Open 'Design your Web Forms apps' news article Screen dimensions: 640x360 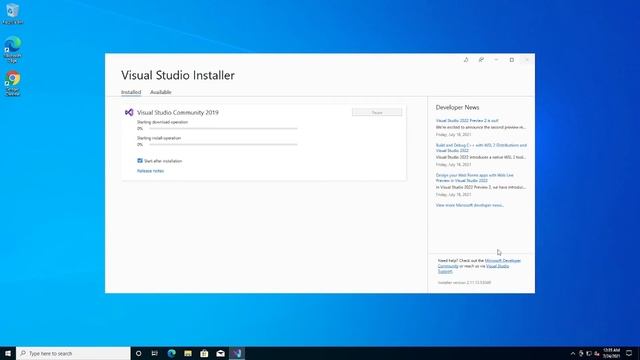[x=475, y=178]
